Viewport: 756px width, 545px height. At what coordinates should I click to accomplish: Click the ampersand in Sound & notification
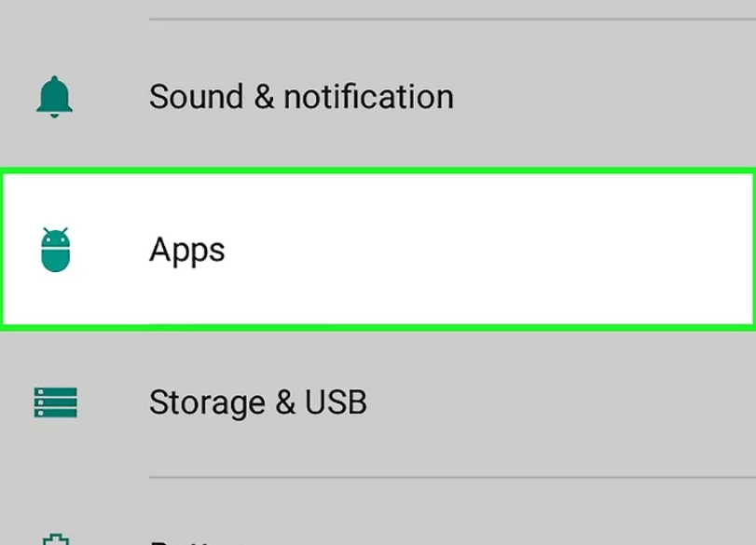click(264, 97)
